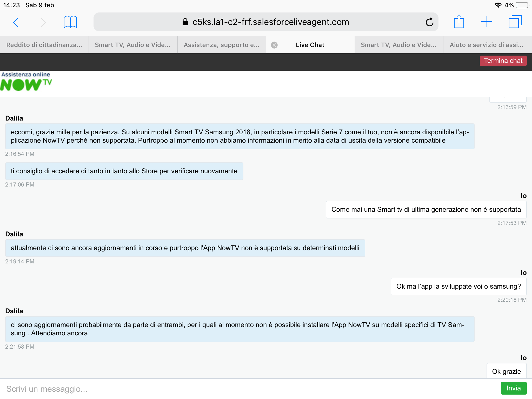Tap the 2:21:58 PM timestamp
Viewport: 532px width, 399px height.
pyautogui.click(x=20, y=347)
